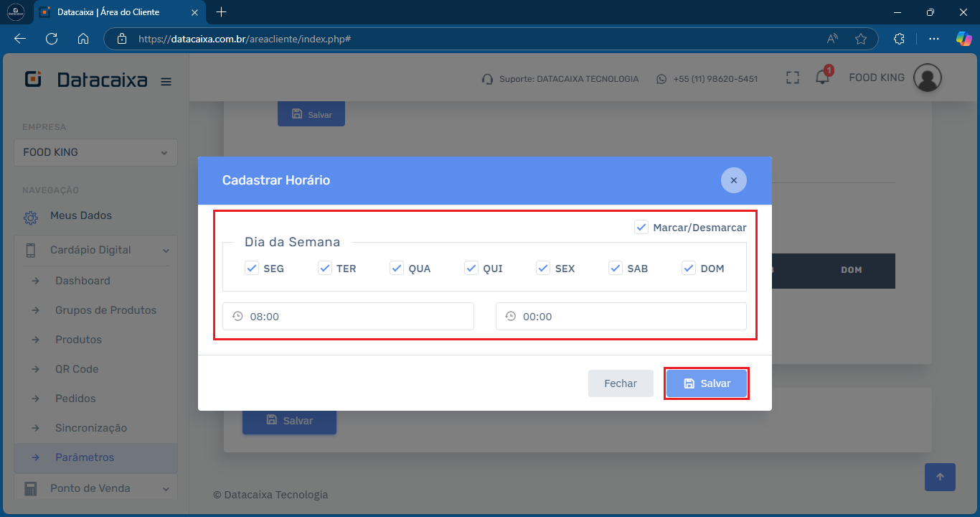
Task: Click the scroll-to-top arrow button
Action: pyautogui.click(x=940, y=477)
